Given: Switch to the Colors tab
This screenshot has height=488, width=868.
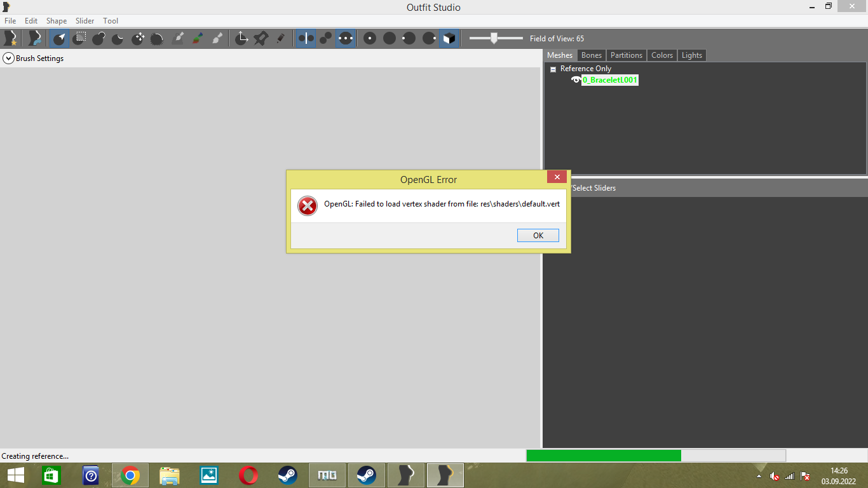Looking at the screenshot, I should coord(662,55).
